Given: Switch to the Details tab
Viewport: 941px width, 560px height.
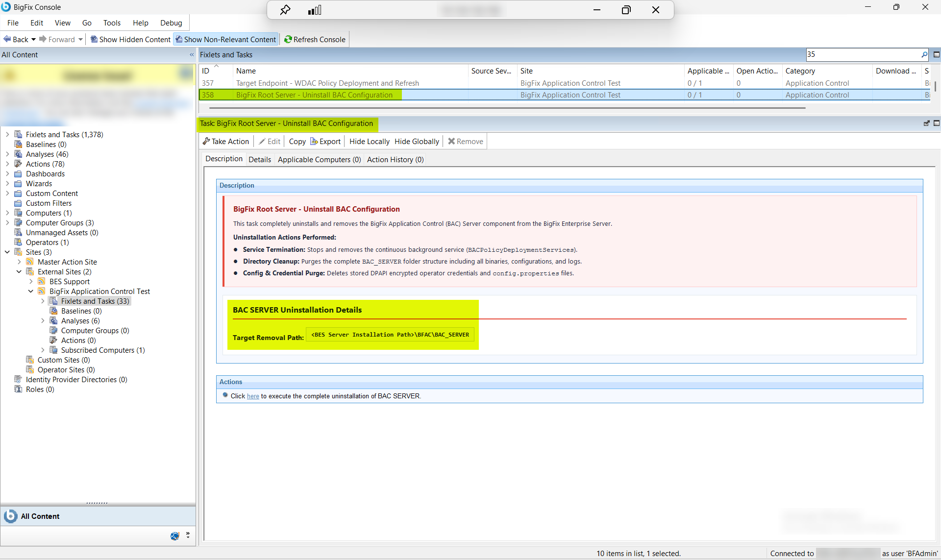Looking at the screenshot, I should [x=260, y=159].
